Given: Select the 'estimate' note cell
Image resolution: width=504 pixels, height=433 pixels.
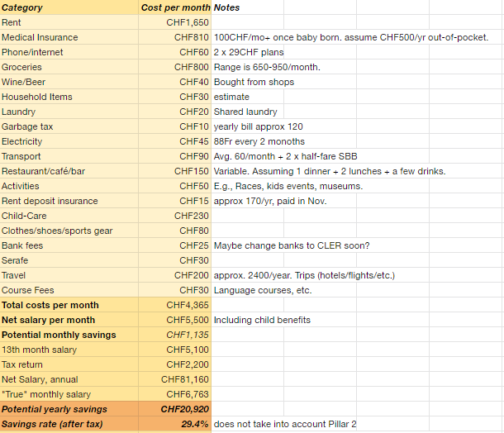Looking at the screenshot, I should (x=247, y=97).
